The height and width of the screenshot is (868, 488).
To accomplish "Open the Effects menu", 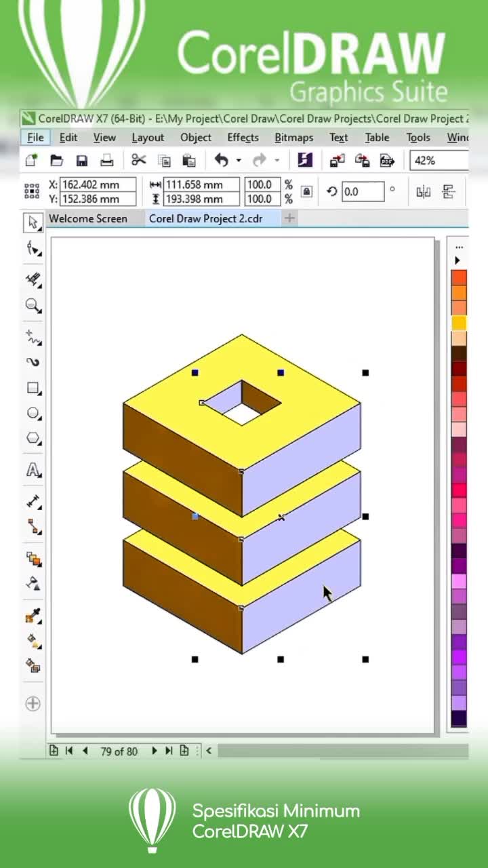I will pyautogui.click(x=243, y=138).
